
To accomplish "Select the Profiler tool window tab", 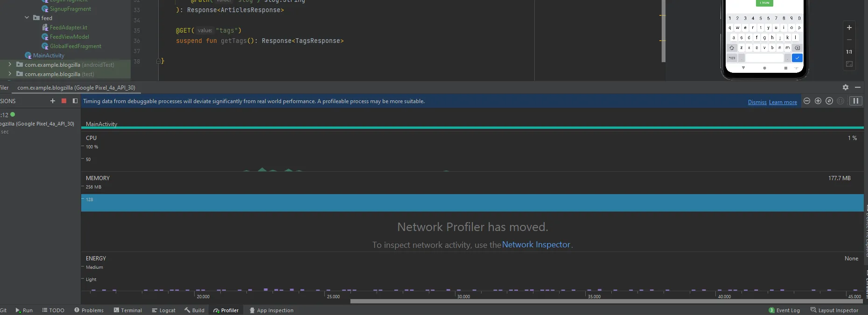I will pyautogui.click(x=226, y=310).
